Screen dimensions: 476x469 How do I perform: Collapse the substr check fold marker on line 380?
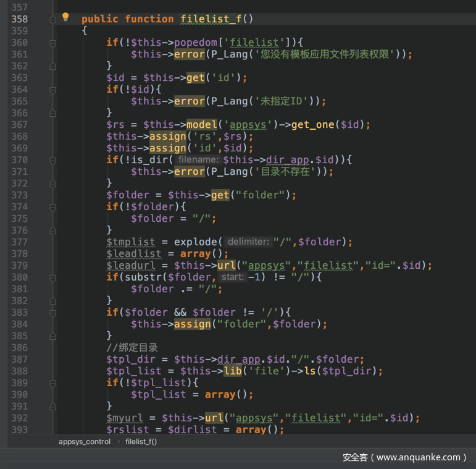53,278
